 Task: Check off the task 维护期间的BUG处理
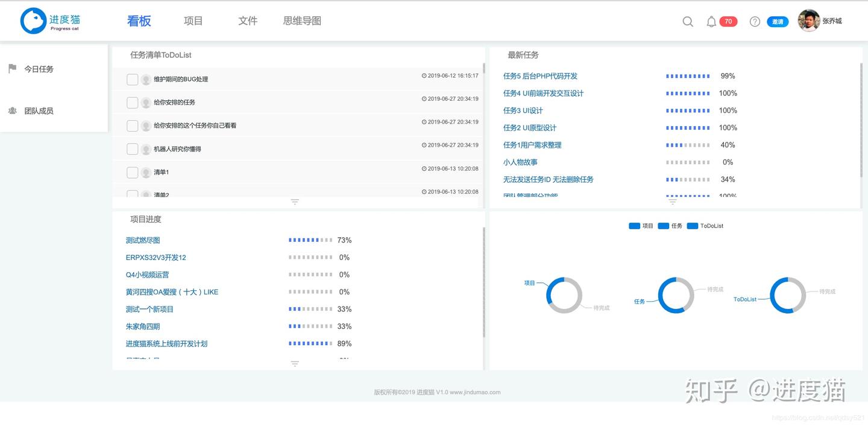[132, 79]
